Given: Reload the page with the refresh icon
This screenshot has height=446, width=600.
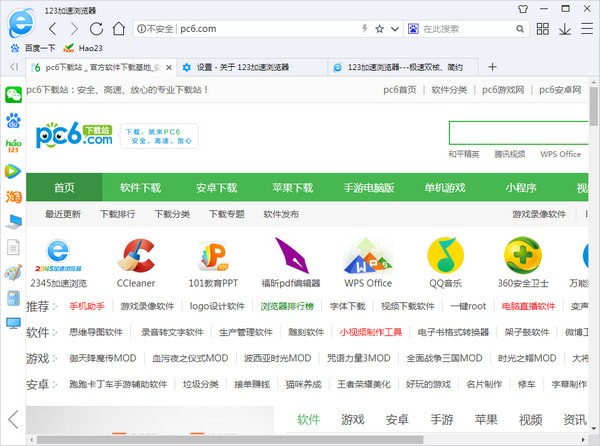Looking at the screenshot, I should point(95,29).
